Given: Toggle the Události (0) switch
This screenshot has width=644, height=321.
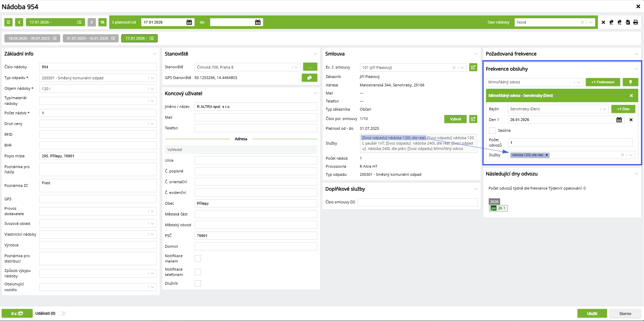Looking at the screenshot, I should coord(62,313).
